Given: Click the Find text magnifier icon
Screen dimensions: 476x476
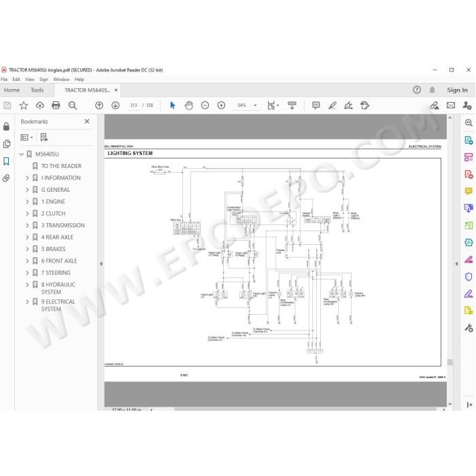Looking at the screenshot, I should [x=73, y=105].
